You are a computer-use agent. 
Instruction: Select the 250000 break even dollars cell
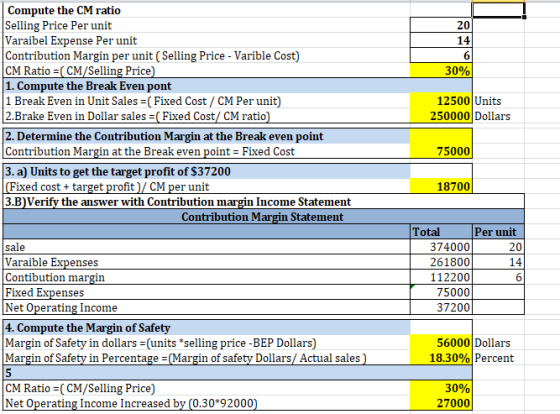tap(441, 116)
